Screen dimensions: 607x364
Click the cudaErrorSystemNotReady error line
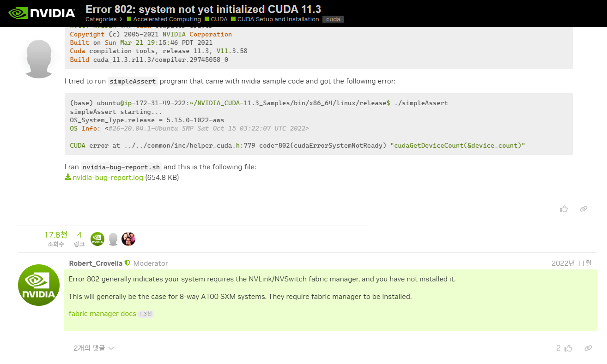(x=297, y=145)
